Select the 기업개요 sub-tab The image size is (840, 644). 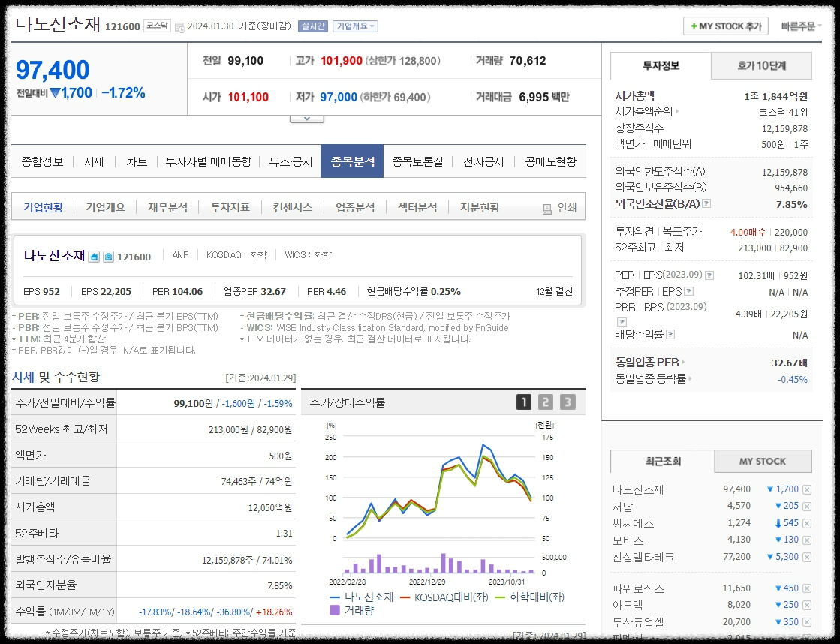tap(106, 207)
